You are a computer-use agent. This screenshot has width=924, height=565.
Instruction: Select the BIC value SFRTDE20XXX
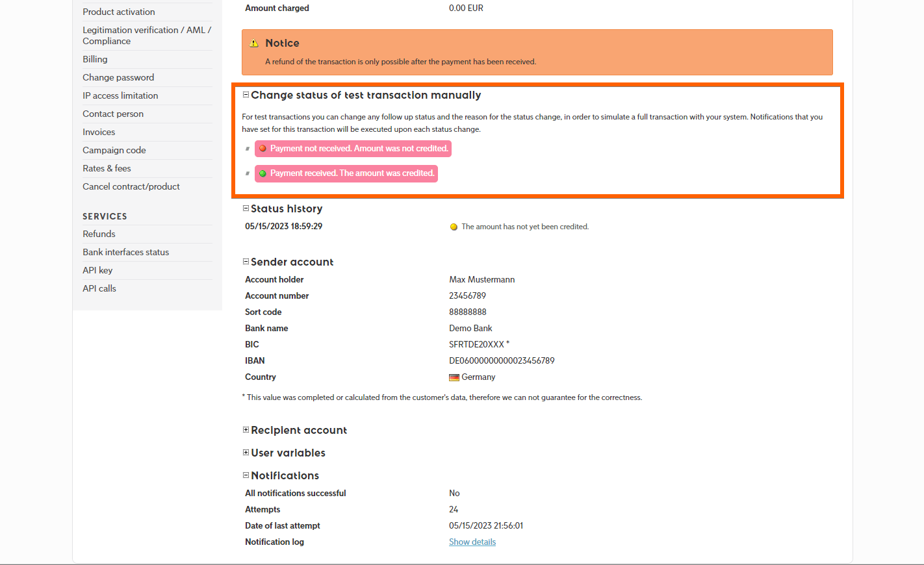[x=476, y=344]
